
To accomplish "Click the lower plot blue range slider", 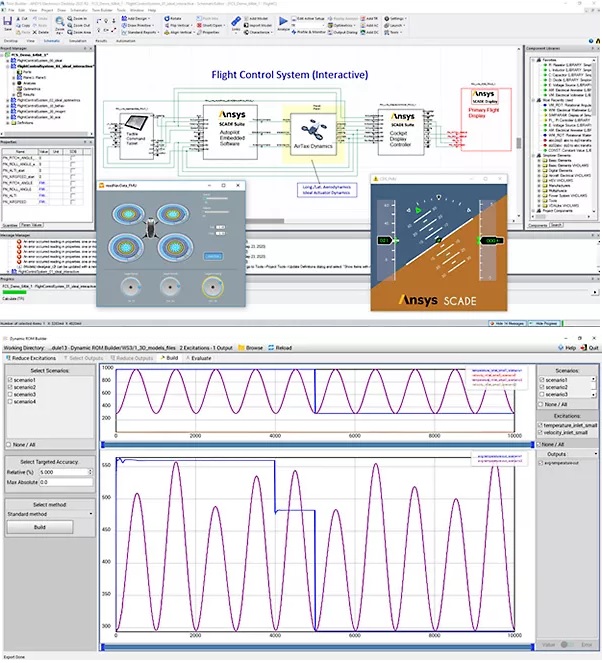I will 318,647.
